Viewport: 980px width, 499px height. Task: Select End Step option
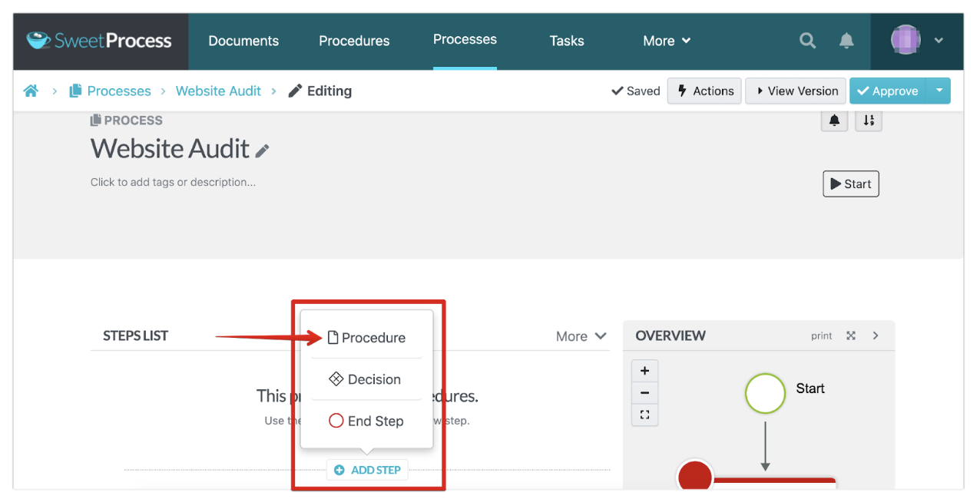(x=366, y=421)
